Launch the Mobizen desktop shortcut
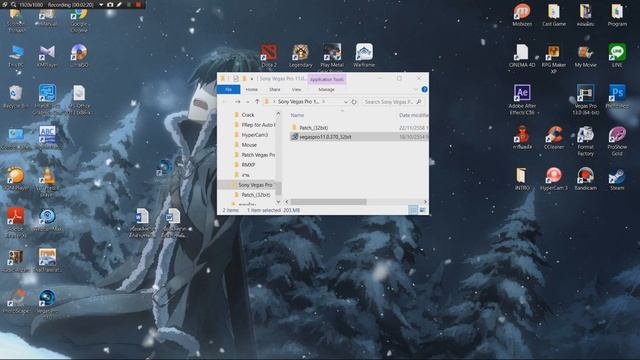This screenshot has height=360, width=640. [x=522, y=15]
